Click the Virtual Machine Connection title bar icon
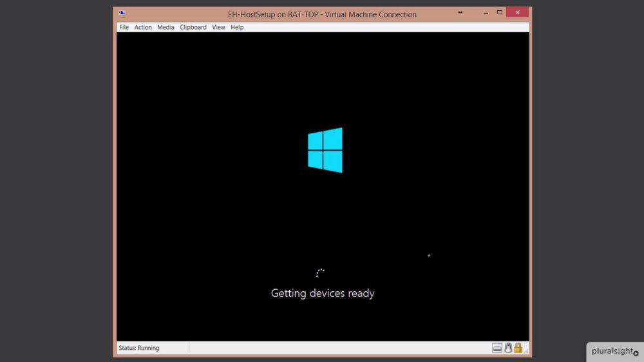The width and height of the screenshot is (644, 362). [122, 14]
